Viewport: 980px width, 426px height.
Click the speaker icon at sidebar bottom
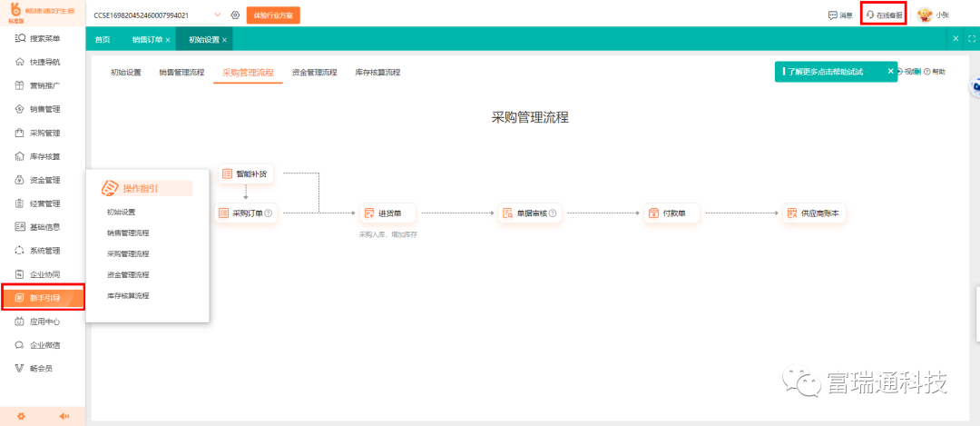click(64, 416)
